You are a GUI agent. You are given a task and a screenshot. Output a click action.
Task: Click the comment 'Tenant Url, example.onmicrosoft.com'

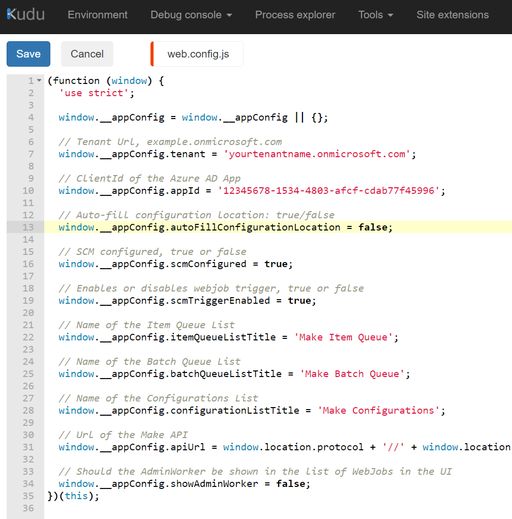[x=170, y=142]
